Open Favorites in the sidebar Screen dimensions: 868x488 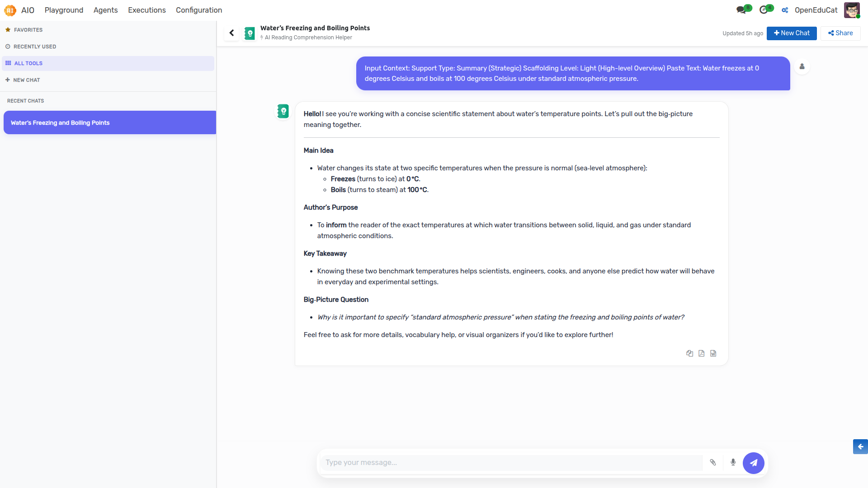click(108, 30)
